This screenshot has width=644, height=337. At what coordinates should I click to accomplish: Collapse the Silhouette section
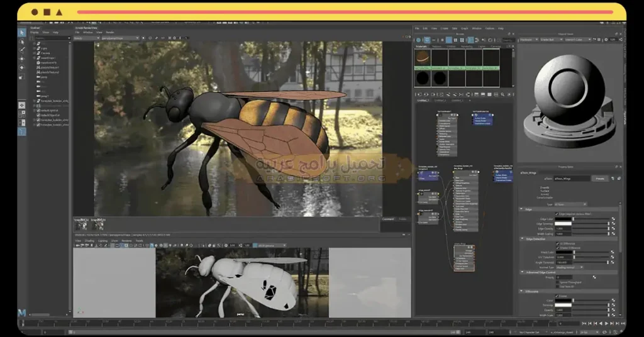[522, 292]
